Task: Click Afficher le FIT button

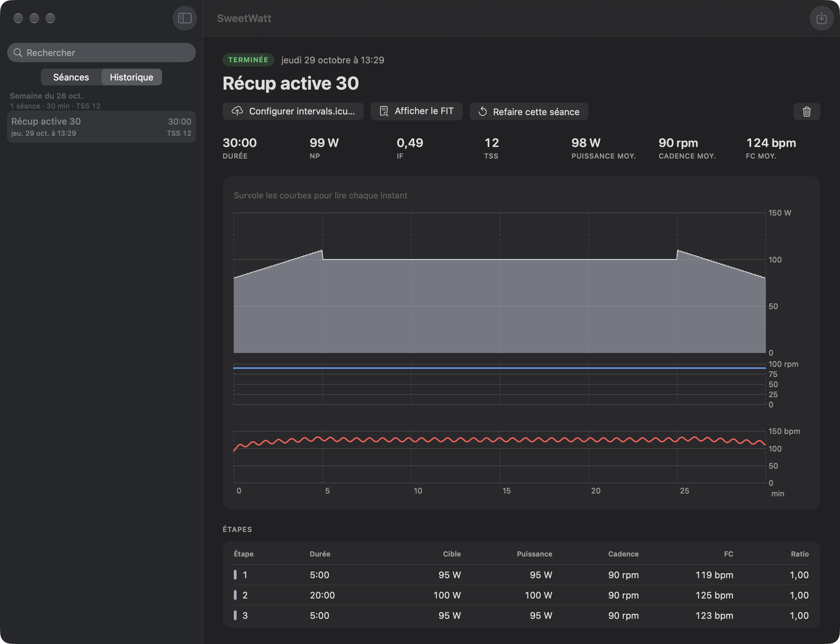Action: [x=416, y=111]
